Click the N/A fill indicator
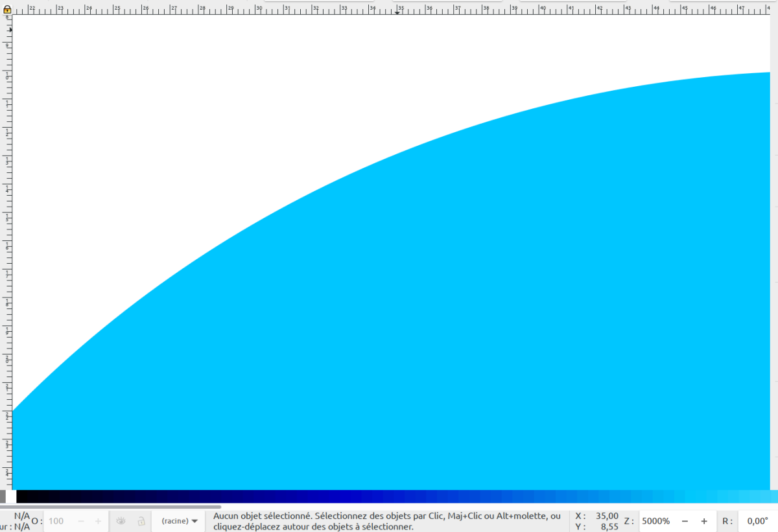 click(22, 516)
